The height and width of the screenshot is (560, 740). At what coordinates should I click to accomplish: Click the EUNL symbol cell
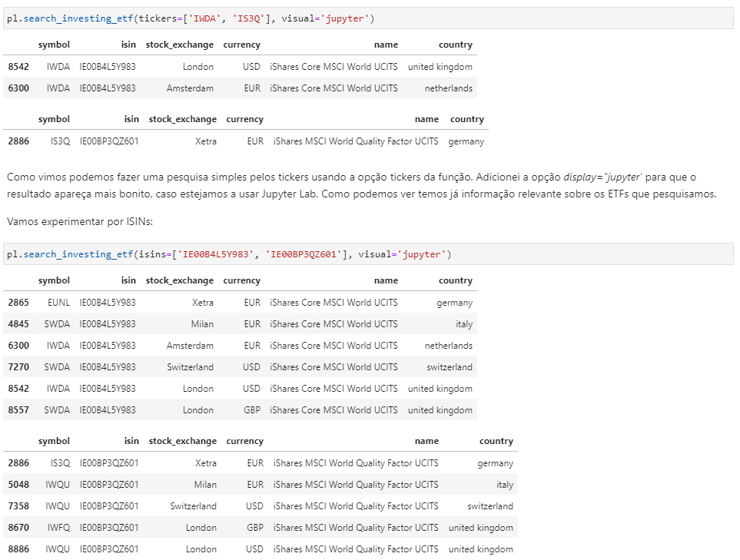click(x=58, y=303)
